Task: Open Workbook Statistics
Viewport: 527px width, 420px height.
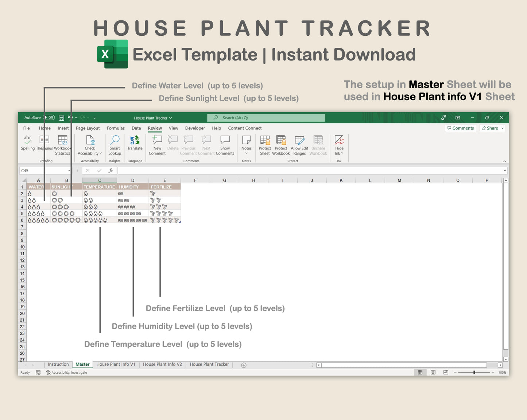Action: (63, 145)
